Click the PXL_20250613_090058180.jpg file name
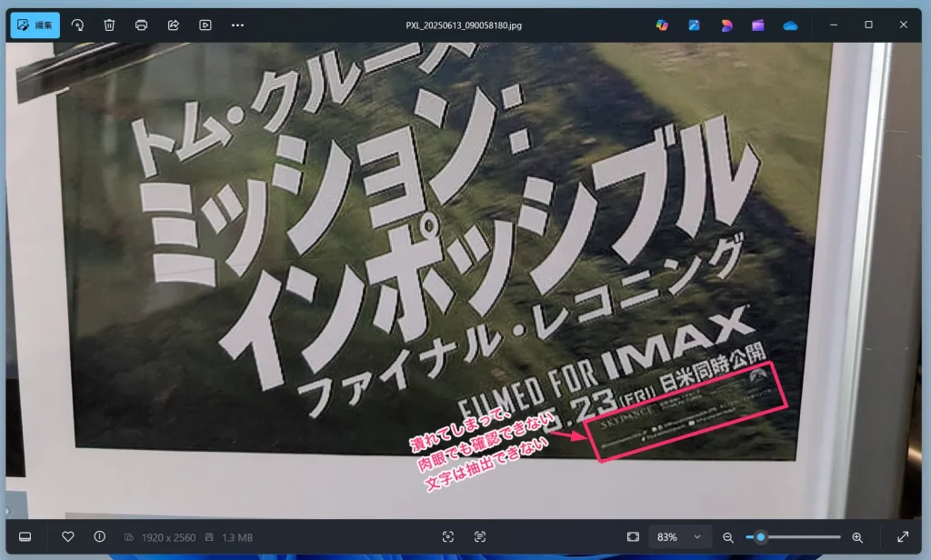This screenshot has width=931, height=560. coord(464,25)
